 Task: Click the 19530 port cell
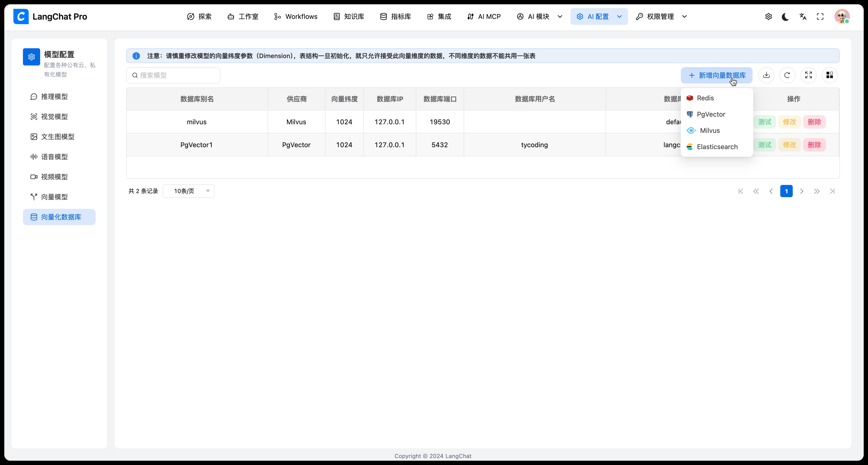pyautogui.click(x=440, y=122)
